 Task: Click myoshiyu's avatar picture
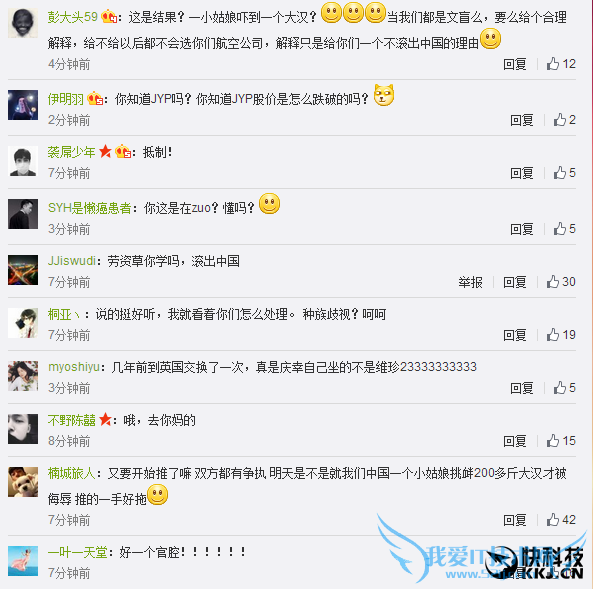(x=23, y=376)
